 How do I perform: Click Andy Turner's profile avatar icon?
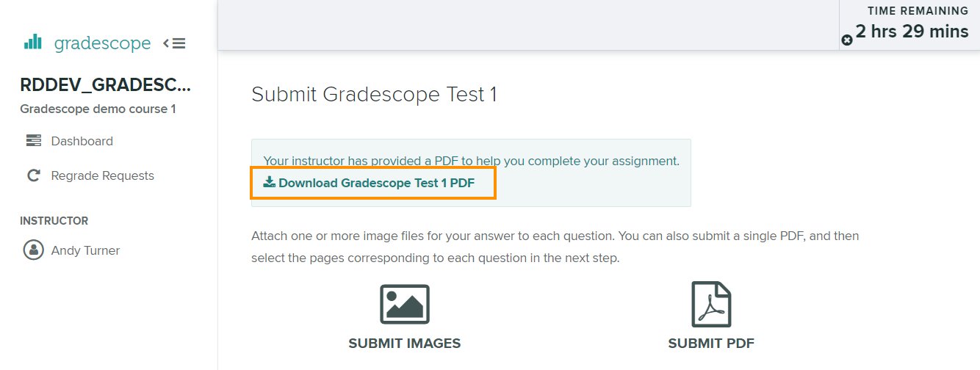point(34,250)
